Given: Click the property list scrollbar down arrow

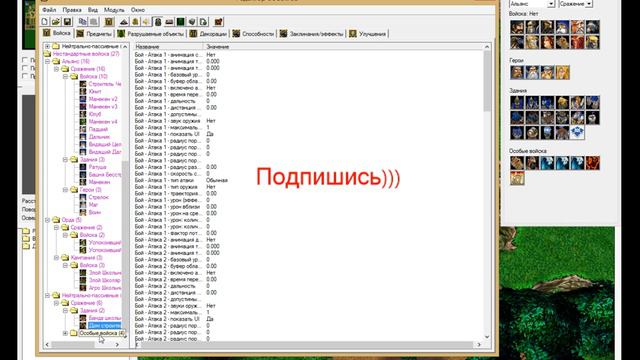Looking at the screenshot, I should click(487, 337).
